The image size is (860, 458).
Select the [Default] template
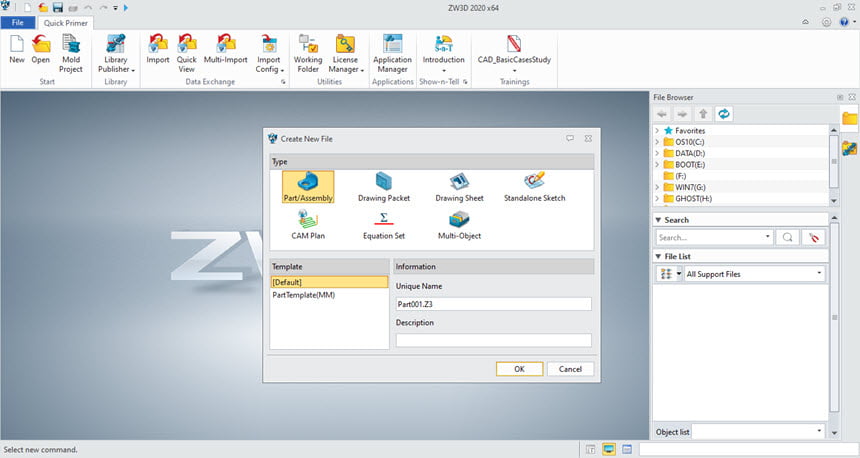[x=329, y=282]
